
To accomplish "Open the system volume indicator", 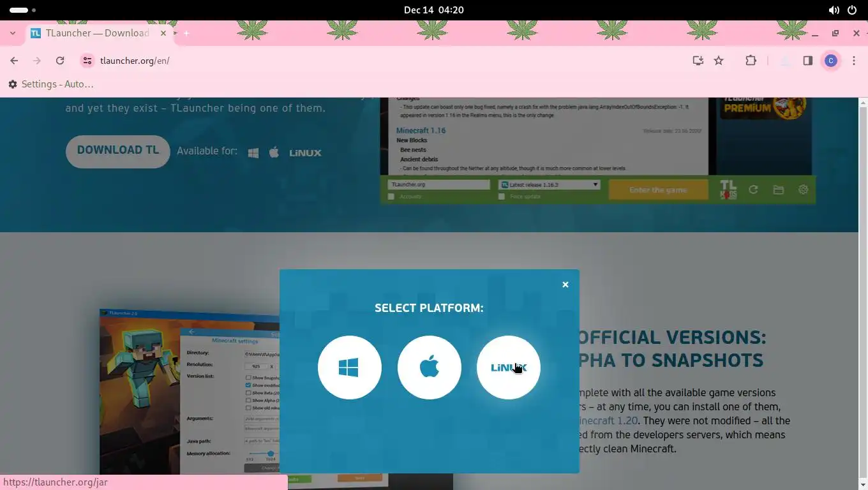I will pos(834,10).
